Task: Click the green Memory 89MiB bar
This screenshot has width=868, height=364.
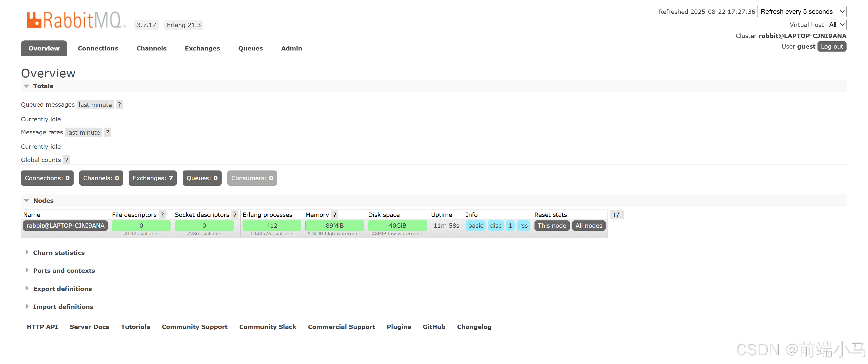Action: 334,226
